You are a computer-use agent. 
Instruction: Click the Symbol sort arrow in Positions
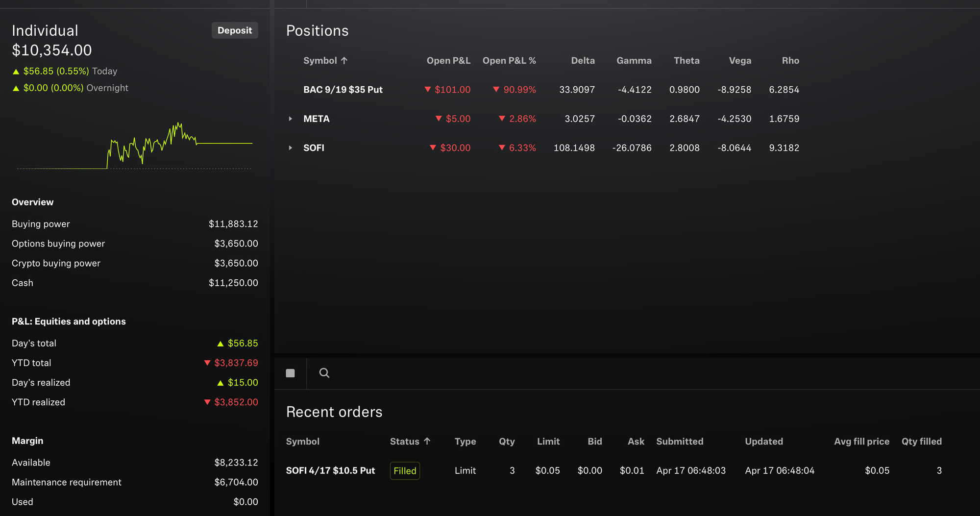point(344,60)
